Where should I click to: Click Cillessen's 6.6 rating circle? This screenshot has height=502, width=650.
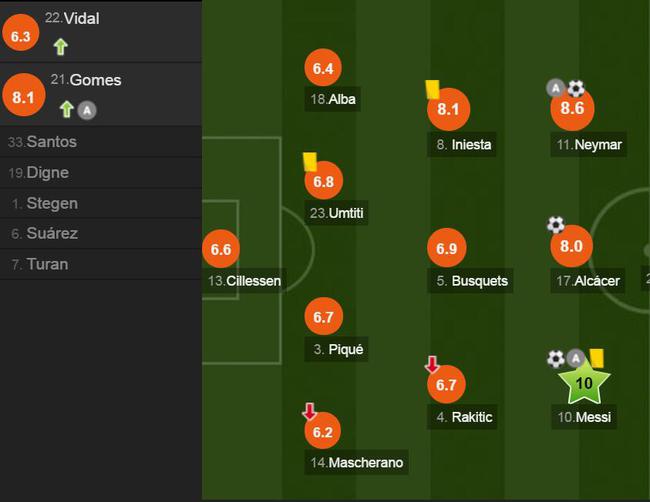click(221, 250)
